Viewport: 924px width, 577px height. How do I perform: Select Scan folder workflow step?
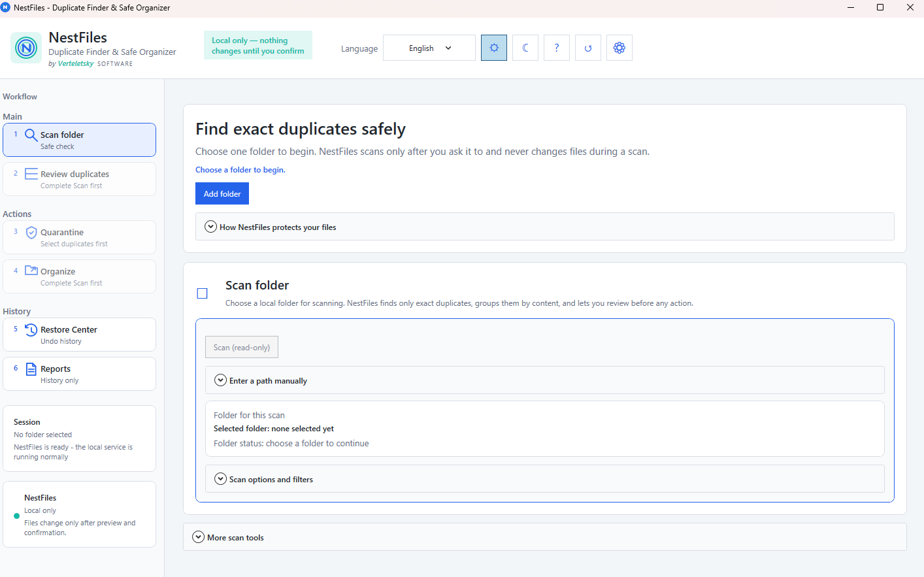[80, 140]
